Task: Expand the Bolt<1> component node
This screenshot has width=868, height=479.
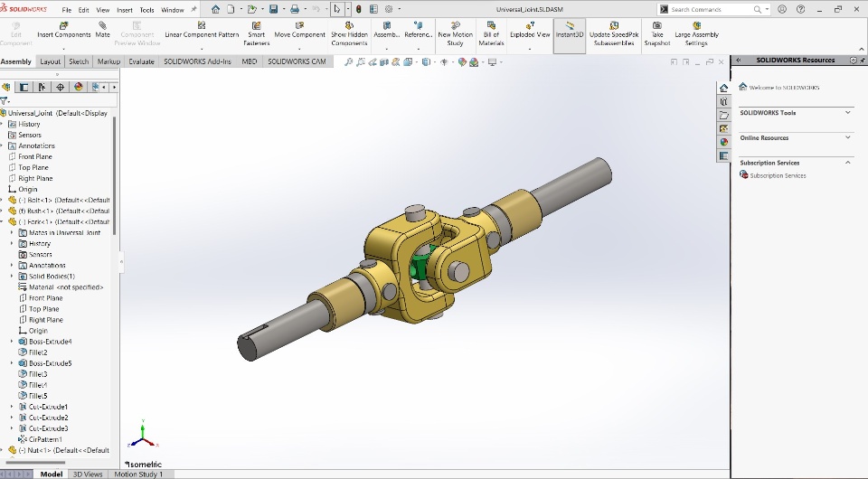Action: click(x=2, y=201)
